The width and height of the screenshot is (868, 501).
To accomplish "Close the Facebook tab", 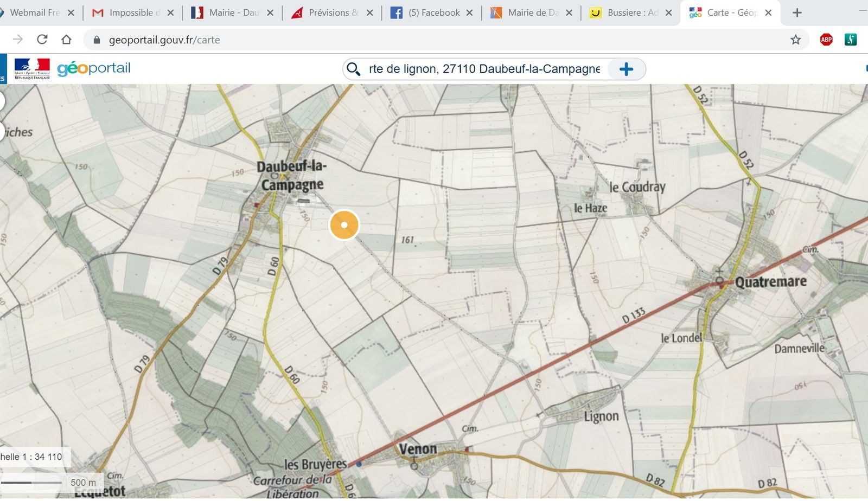I will pos(469,12).
